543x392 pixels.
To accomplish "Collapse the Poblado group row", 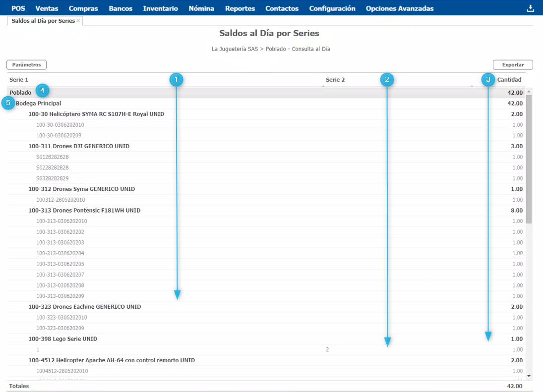I will tap(20, 93).
